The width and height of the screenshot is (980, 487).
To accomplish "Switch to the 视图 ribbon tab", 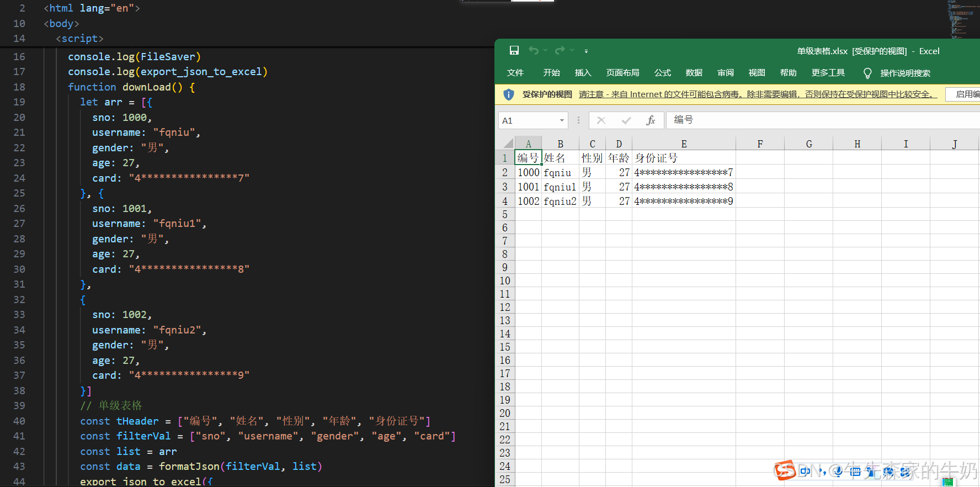I will pyautogui.click(x=757, y=73).
